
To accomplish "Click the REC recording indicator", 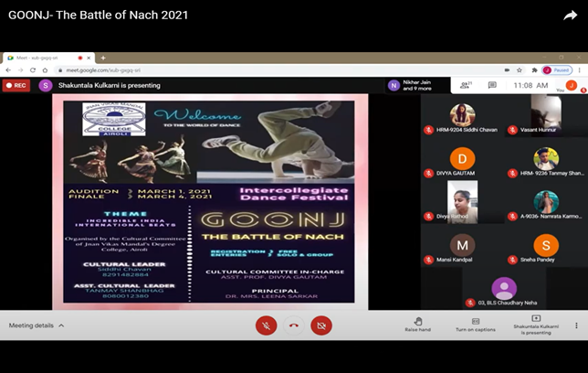I will [16, 85].
